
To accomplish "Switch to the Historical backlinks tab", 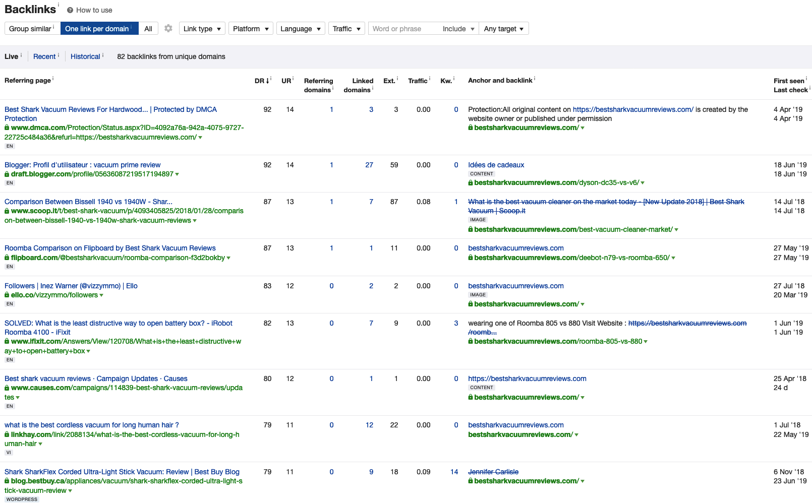I will point(85,56).
